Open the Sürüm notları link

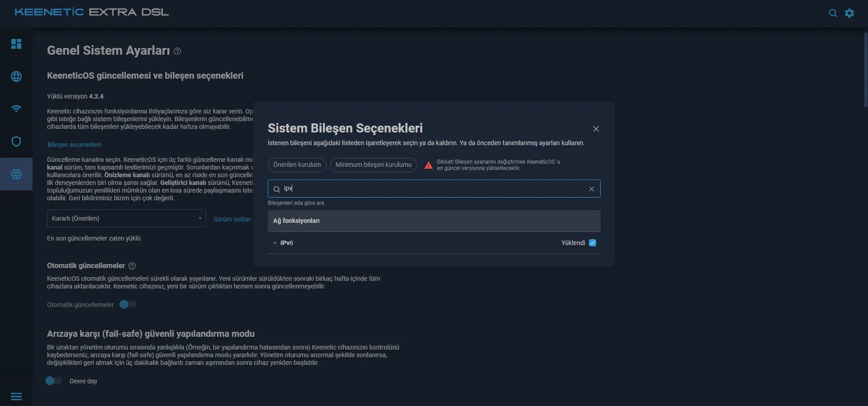(232, 219)
